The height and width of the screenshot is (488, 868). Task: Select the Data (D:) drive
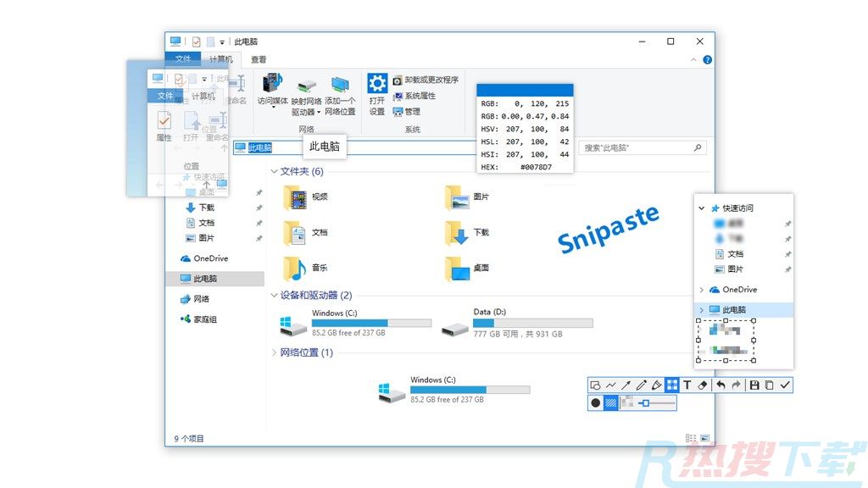point(517,323)
